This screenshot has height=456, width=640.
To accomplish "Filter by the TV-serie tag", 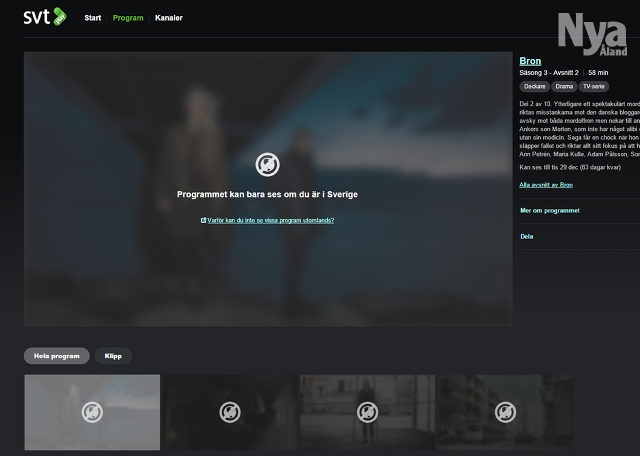I will click(593, 87).
